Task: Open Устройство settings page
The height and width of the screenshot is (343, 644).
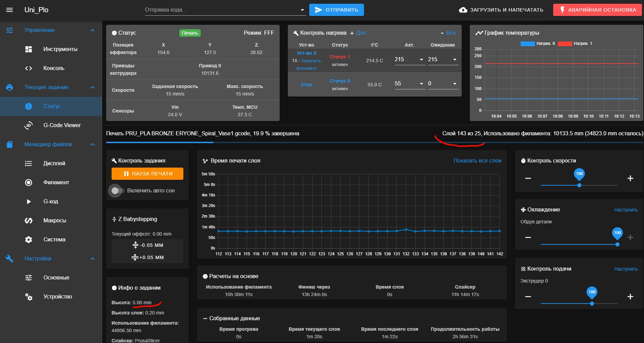Action: coord(51,297)
